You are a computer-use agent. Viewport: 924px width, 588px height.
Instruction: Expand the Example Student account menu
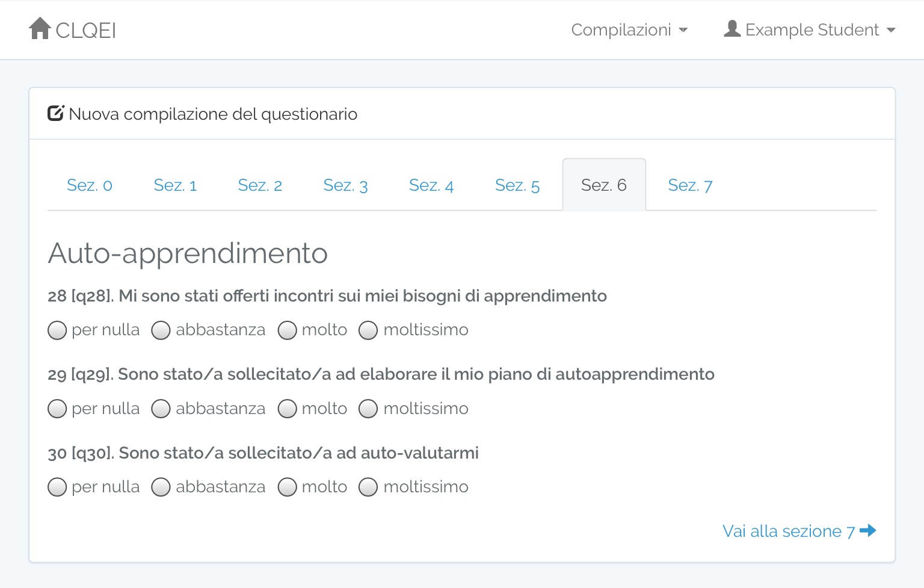pyautogui.click(x=810, y=29)
